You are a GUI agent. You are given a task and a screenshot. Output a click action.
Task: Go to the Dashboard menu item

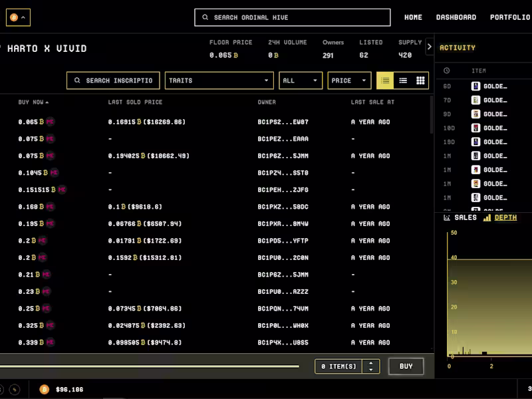456,17
